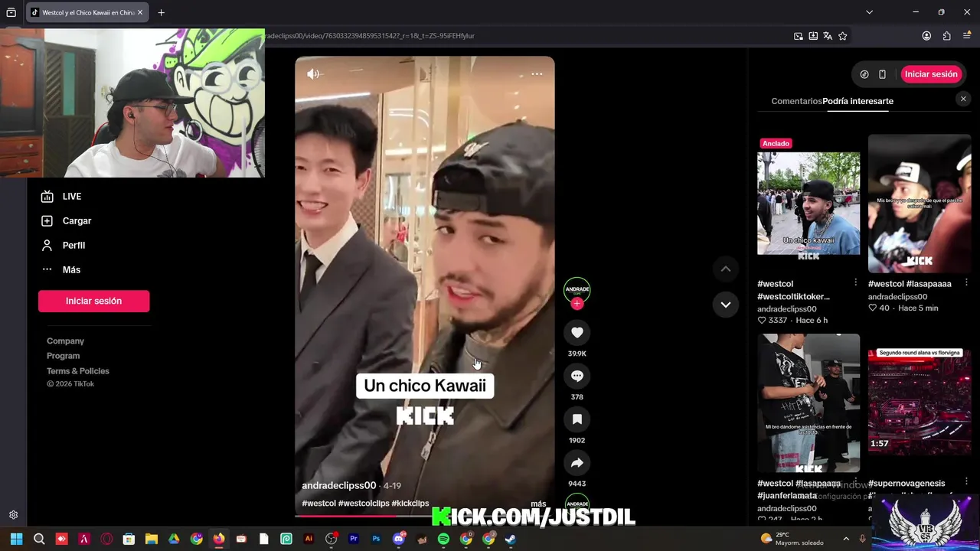Open options for the #westcoltiktoker recommended video
This screenshot has height=551, width=980.
[x=855, y=283]
